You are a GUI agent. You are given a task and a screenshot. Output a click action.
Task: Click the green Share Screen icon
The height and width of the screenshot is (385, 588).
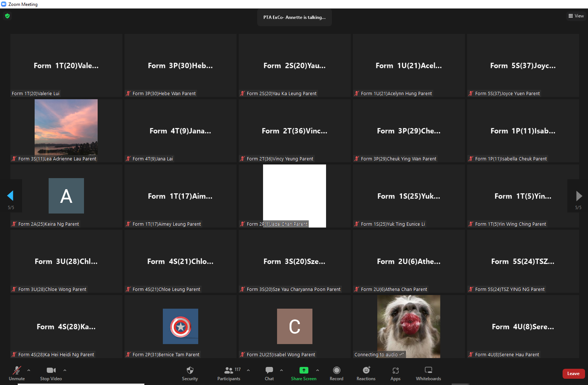click(x=304, y=370)
